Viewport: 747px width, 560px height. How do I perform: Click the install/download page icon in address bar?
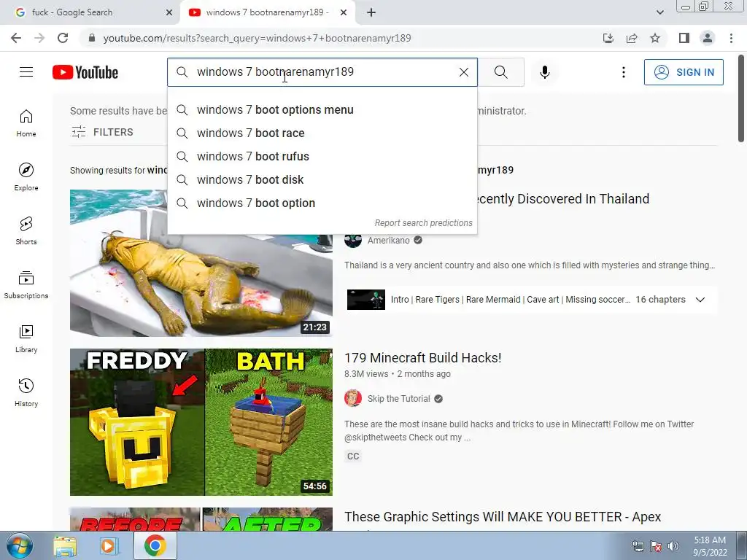(x=608, y=38)
